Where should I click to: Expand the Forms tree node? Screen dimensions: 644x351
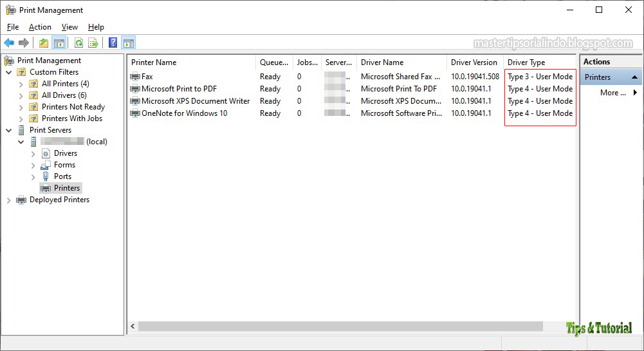tap(33, 166)
